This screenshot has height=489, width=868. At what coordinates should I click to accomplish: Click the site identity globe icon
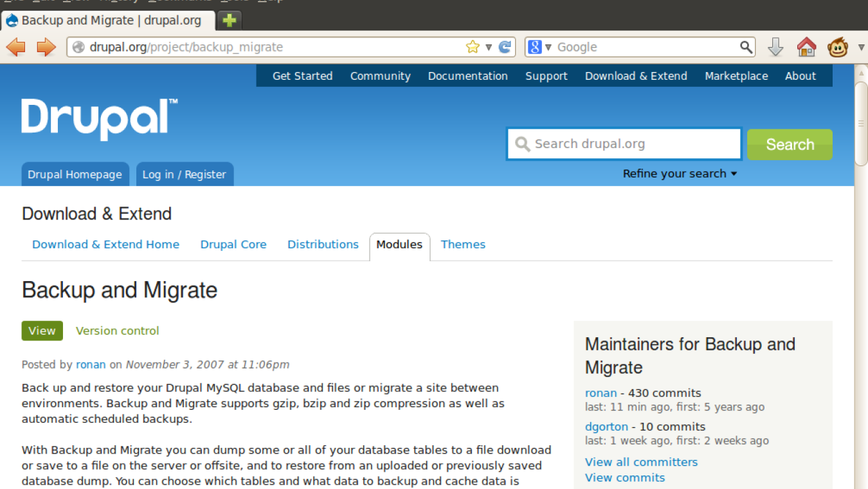78,47
